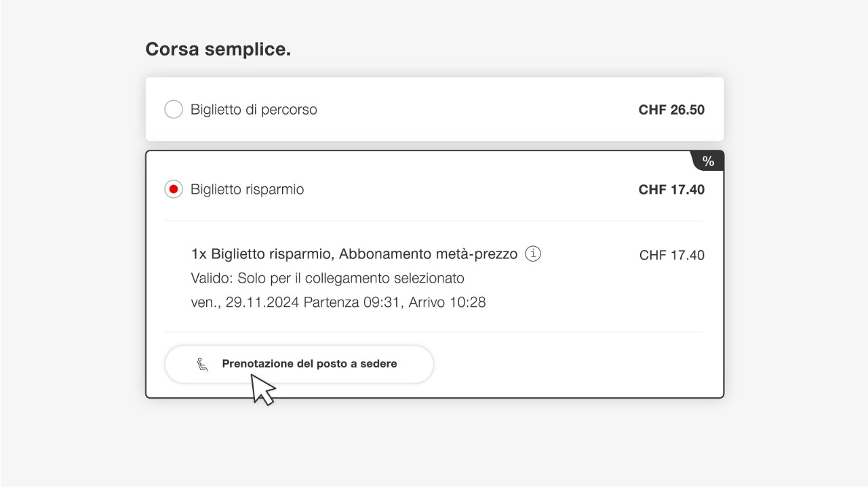
Task: Click the info icon next to Abbonamento metà-prezzo
Action: (533, 253)
